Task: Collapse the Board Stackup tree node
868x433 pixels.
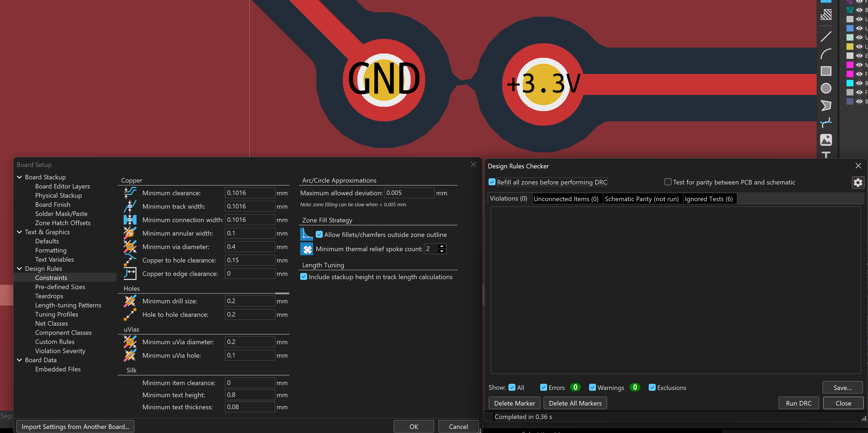Action: click(x=20, y=177)
